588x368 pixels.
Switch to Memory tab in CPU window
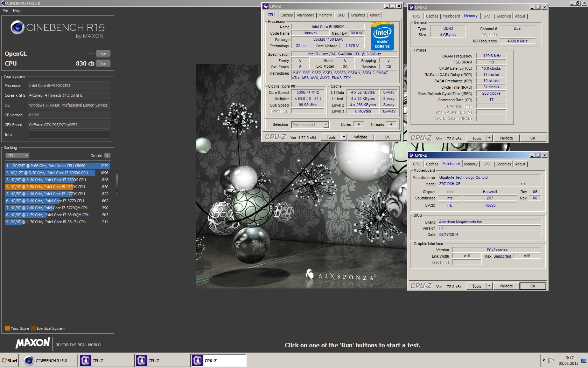(x=325, y=15)
